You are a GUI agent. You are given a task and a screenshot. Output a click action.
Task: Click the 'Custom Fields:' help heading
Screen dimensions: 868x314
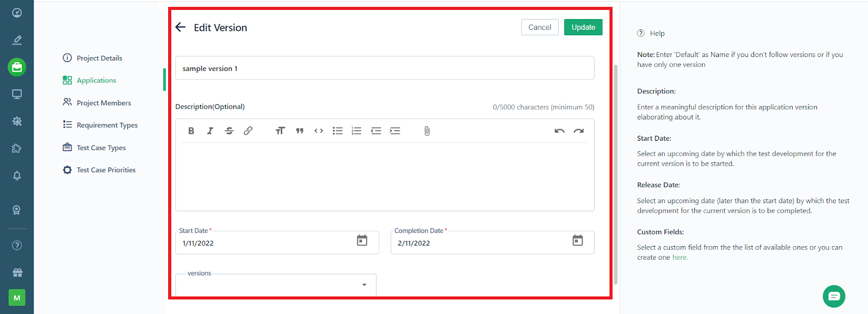[660, 232]
